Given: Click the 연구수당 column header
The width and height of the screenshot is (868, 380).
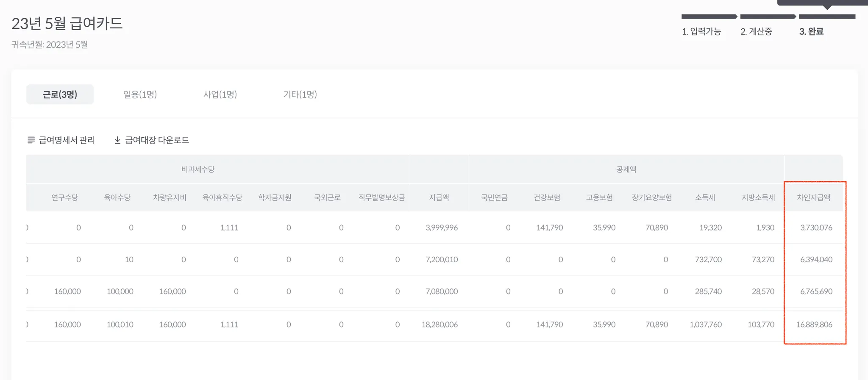Looking at the screenshot, I should (x=64, y=197).
